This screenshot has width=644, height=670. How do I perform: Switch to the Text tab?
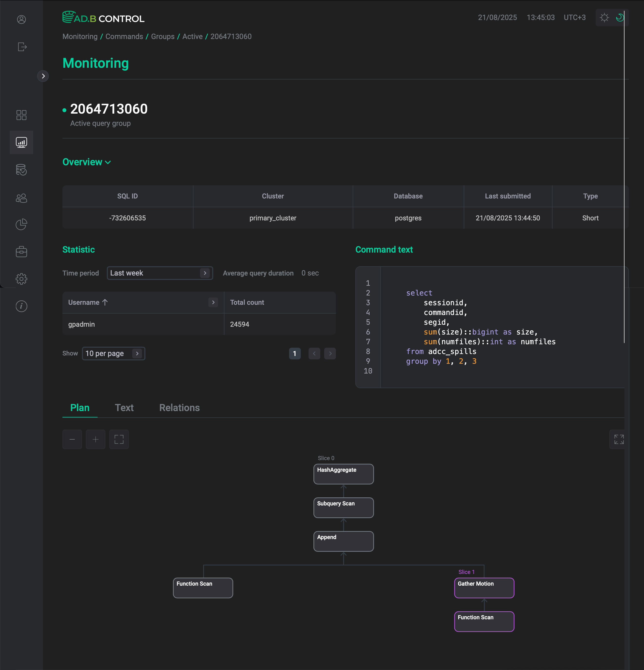pos(124,407)
